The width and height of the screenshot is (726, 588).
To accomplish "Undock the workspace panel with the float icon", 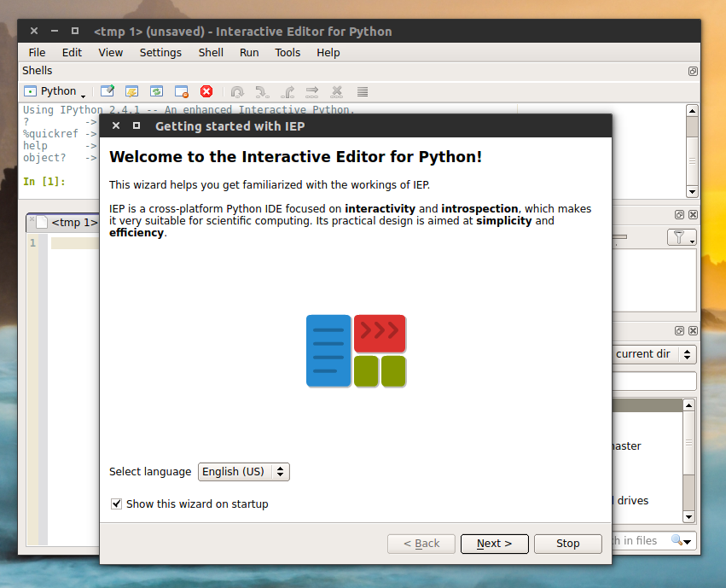I will pos(679,215).
